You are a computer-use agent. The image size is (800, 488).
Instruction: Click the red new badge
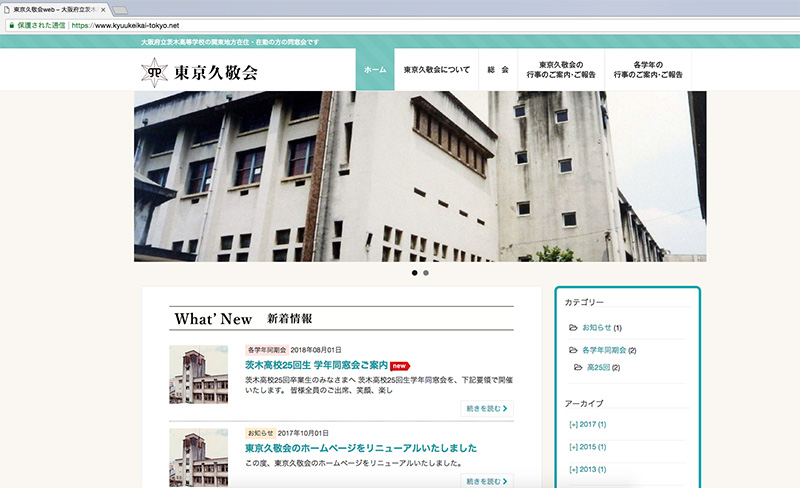pyautogui.click(x=400, y=366)
